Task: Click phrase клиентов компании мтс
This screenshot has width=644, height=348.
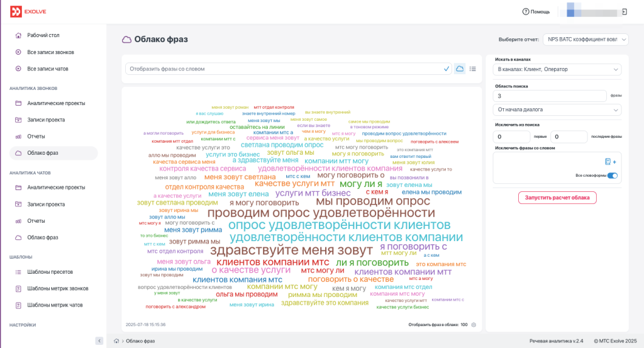Action: coord(273,262)
